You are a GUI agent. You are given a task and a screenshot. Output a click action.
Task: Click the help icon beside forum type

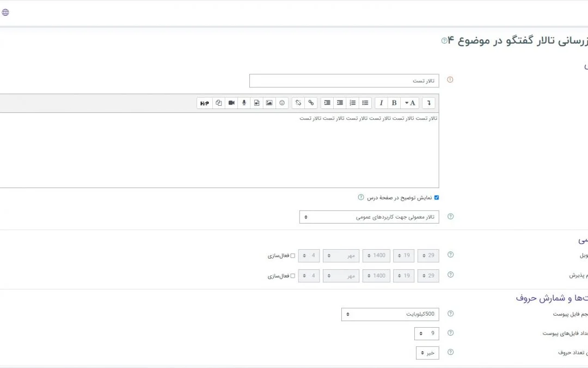point(450,216)
